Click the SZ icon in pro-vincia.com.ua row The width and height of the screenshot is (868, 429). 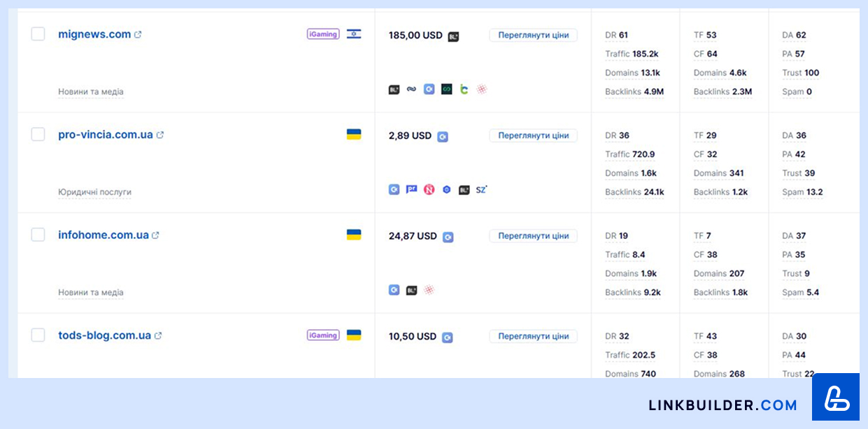coord(481,189)
